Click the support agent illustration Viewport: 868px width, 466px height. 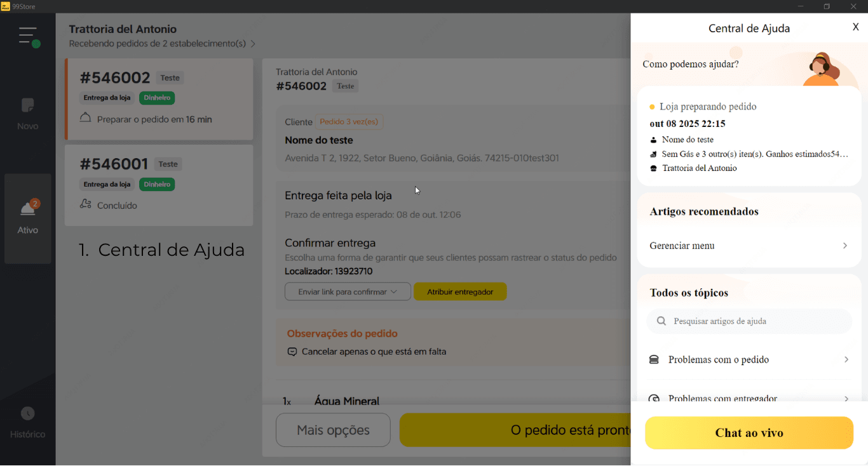821,68
